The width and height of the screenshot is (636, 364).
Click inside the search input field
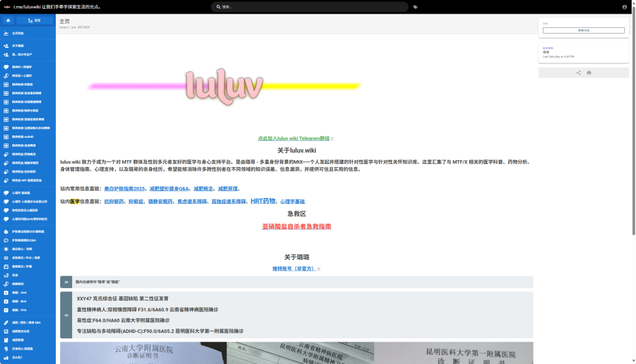[311, 7]
